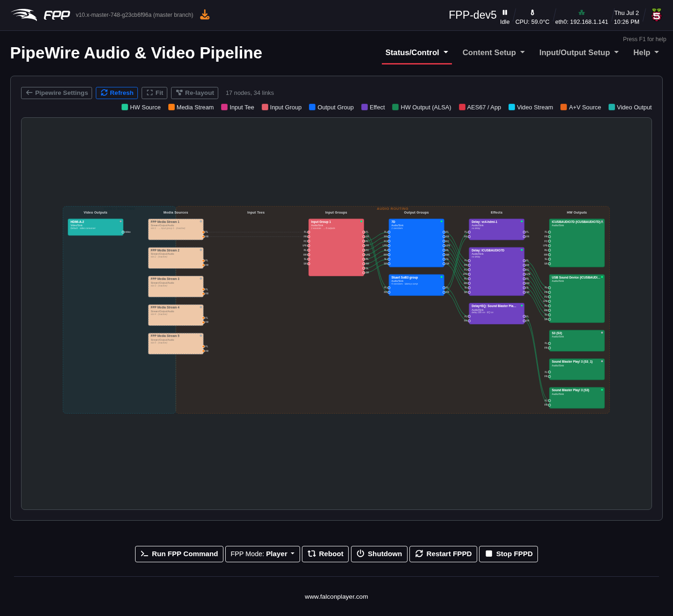Select the Sound Blaster Play! 3 (S3_1) node
This screenshot has width=673, height=616.
click(x=577, y=369)
